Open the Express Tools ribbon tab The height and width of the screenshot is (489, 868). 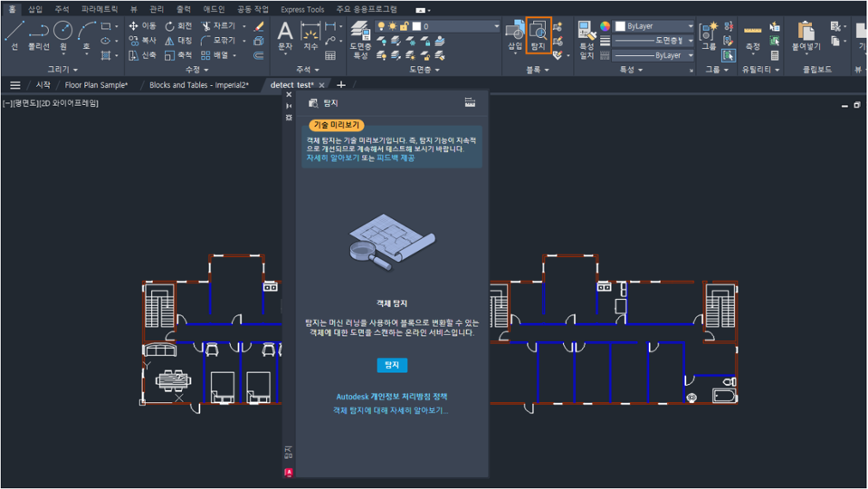pyautogui.click(x=302, y=9)
